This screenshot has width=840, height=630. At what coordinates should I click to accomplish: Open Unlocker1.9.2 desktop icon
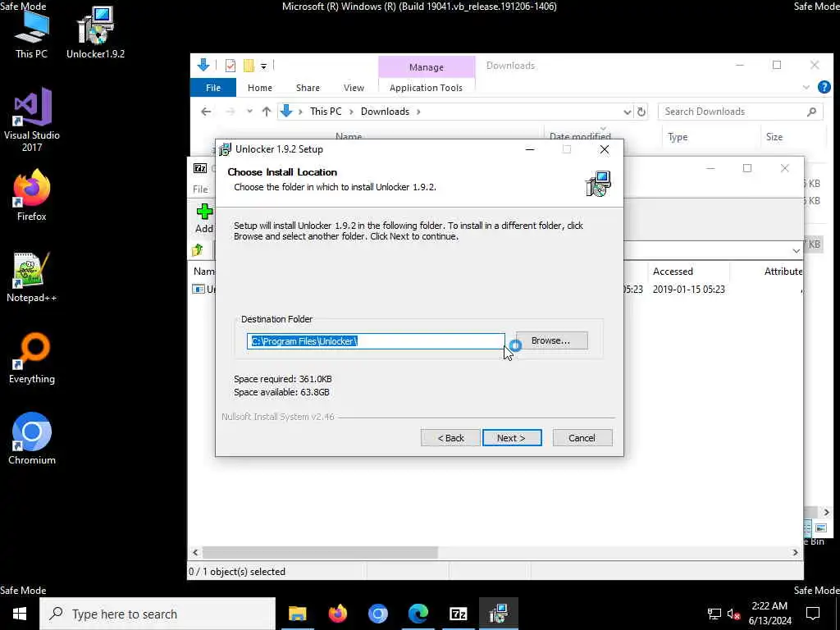[x=95, y=33]
